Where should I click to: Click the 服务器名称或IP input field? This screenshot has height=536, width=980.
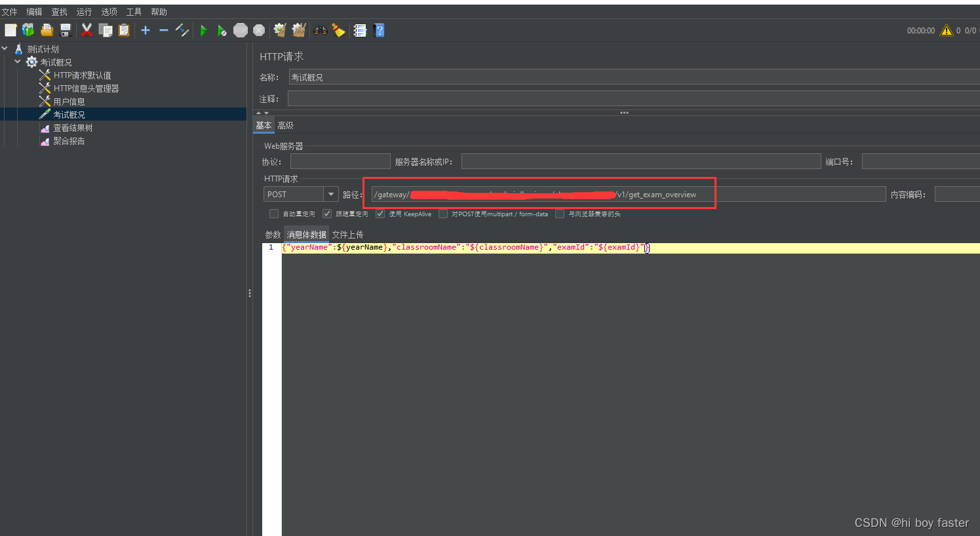click(641, 161)
